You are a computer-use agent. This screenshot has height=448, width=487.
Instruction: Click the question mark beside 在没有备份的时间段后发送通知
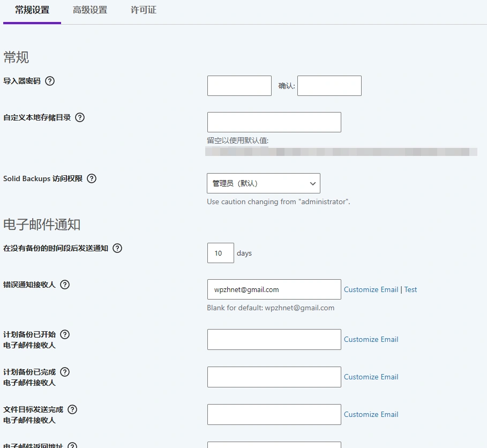coord(117,248)
